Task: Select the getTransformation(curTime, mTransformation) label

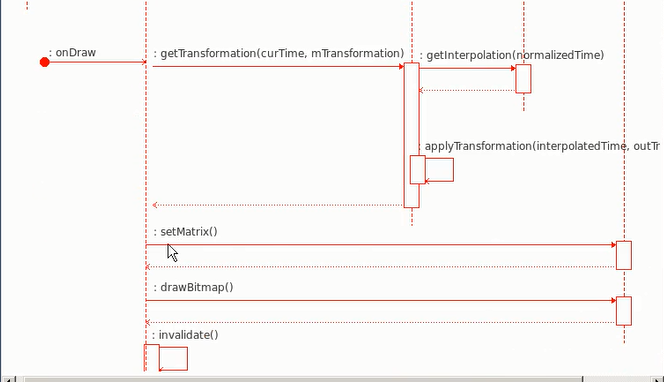Action: [x=279, y=53]
